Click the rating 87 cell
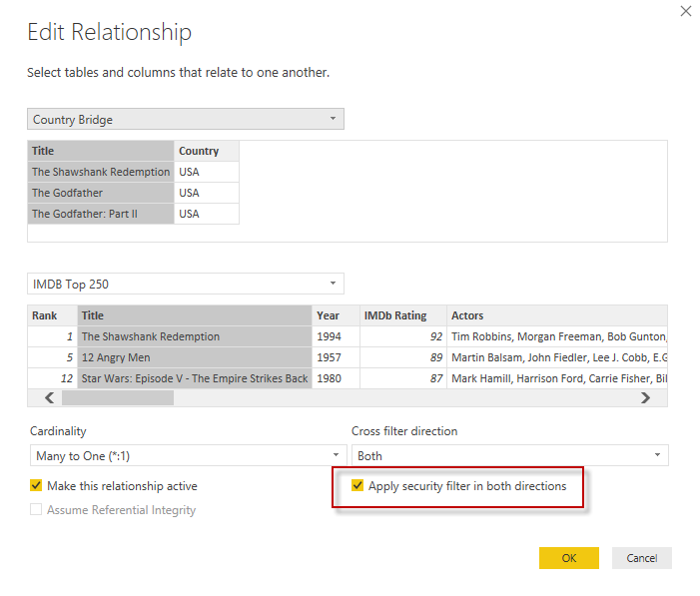This screenshot has height=596, width=700. click(x=403, y=378)
